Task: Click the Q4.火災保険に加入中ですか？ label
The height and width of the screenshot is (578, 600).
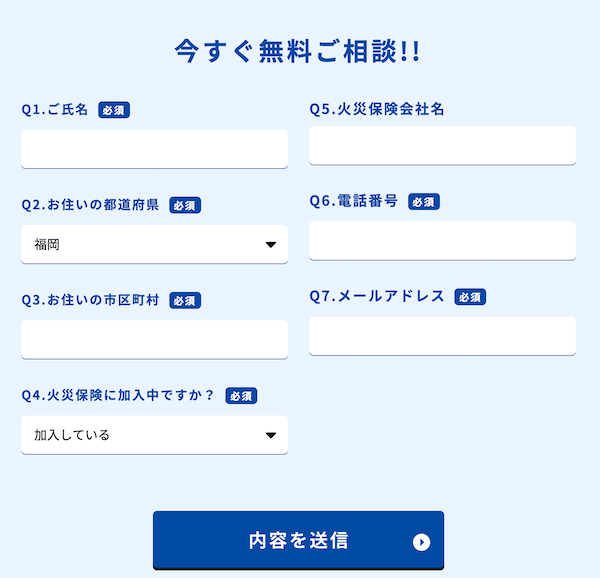Action: point(118,395)
